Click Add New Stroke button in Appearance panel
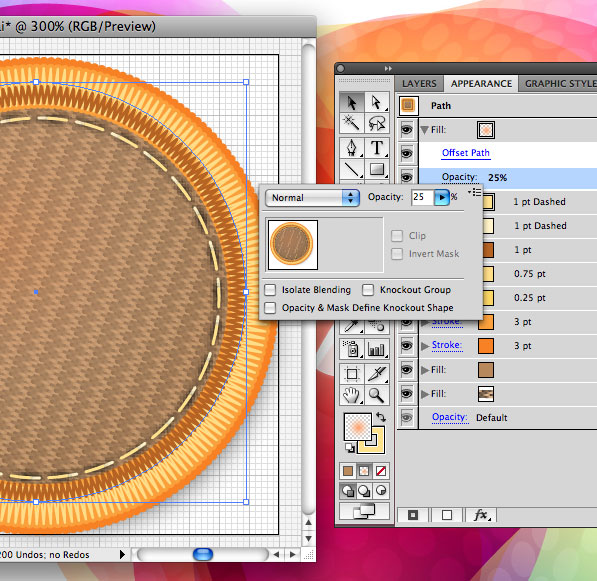 (x=413, y=515)
